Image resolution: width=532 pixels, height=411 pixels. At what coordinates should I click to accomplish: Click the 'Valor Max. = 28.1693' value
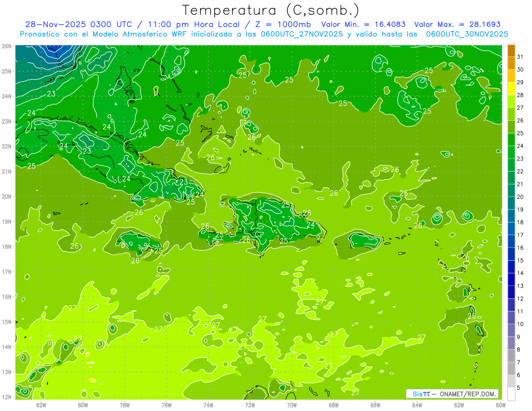pos(457,24)
